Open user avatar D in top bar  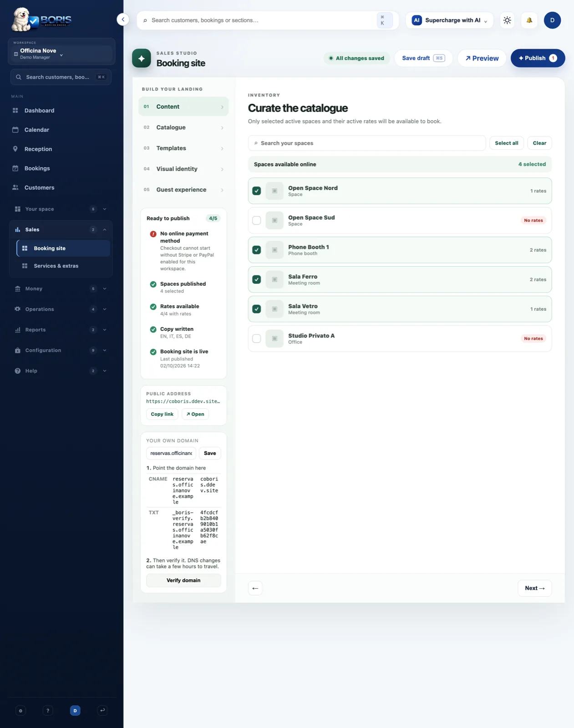(552, 20)
